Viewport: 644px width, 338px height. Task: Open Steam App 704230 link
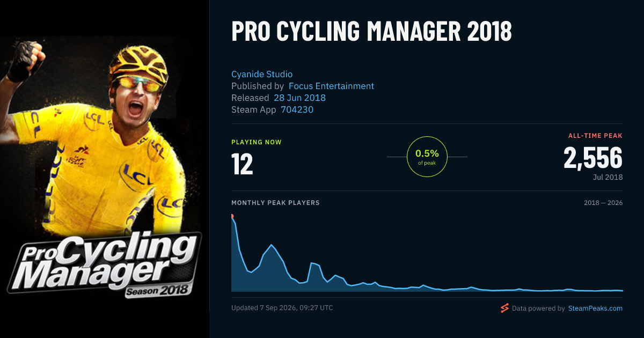click(297, 109)
